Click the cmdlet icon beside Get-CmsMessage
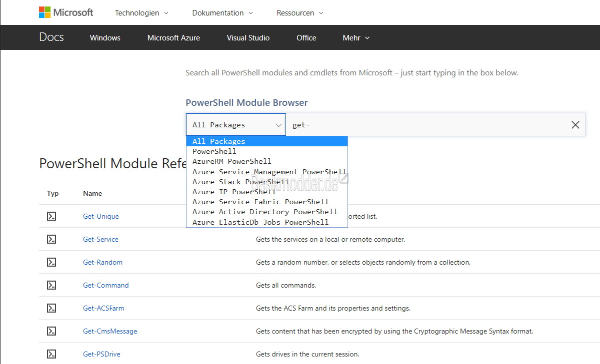The image size is (600, 364). (x=51, y=331)
